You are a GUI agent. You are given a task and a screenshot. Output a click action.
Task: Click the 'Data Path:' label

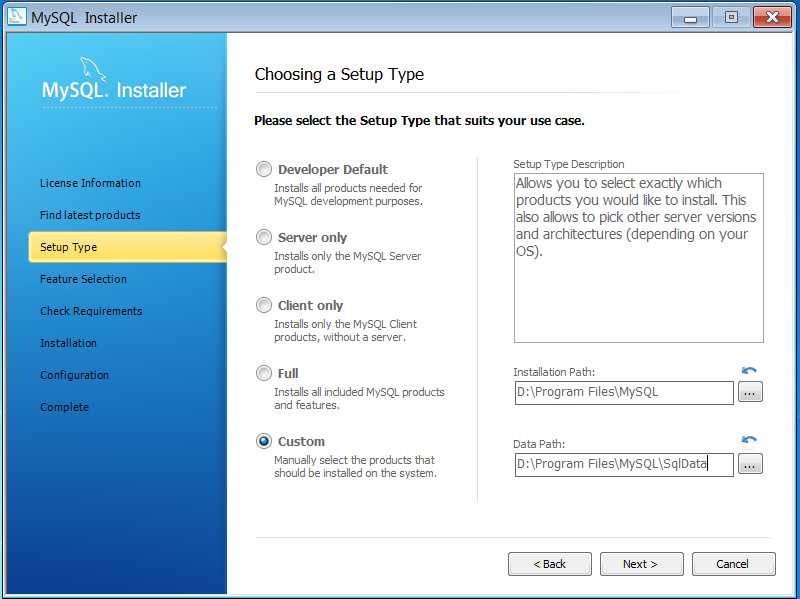539,444
